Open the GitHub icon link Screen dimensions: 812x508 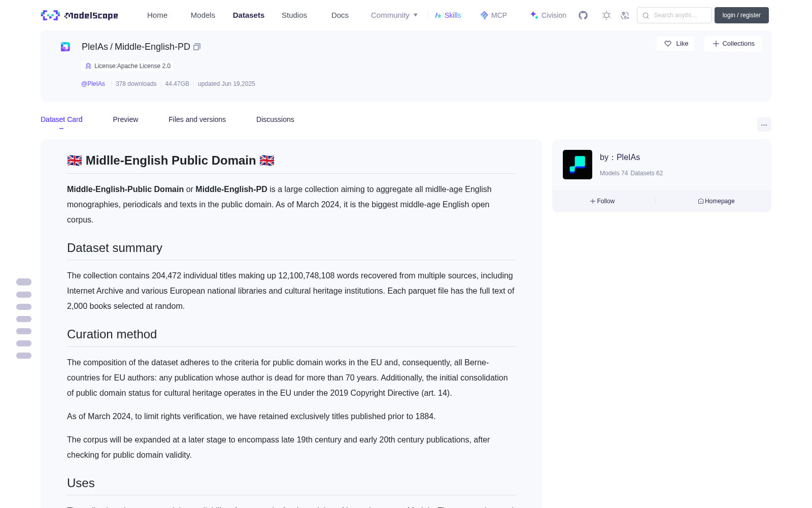[583, 15]
